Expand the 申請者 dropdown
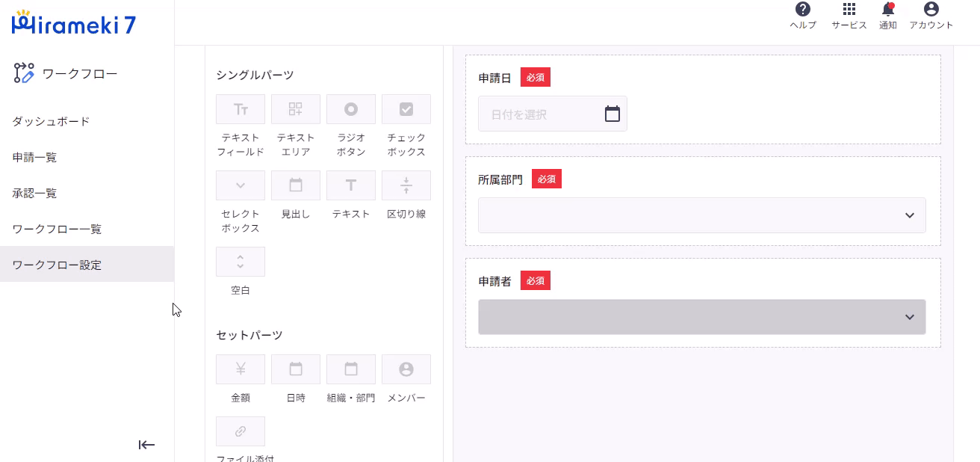Screen dimensions: 980x462 702,317
